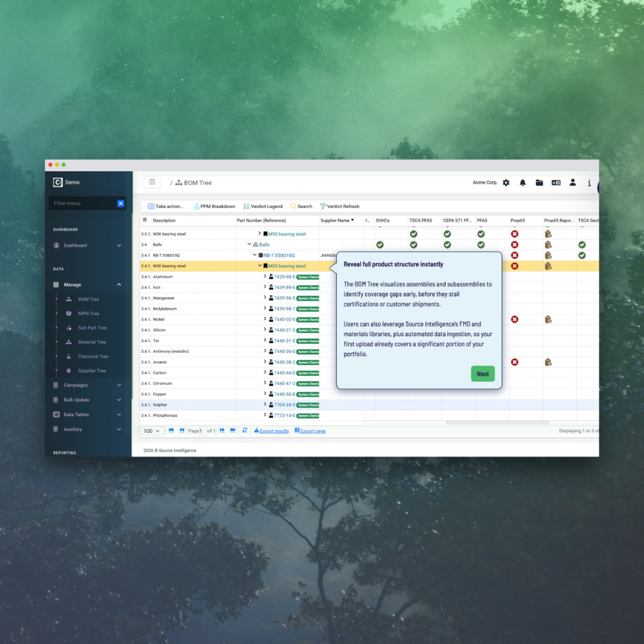Click the red close button of the window
Screen dimensions: 644x644
[50, 165]
